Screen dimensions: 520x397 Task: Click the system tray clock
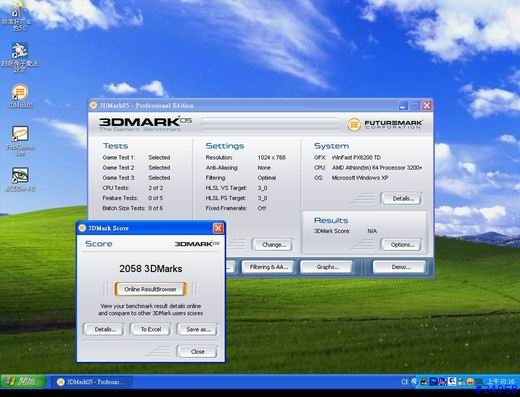pos(501,381)
